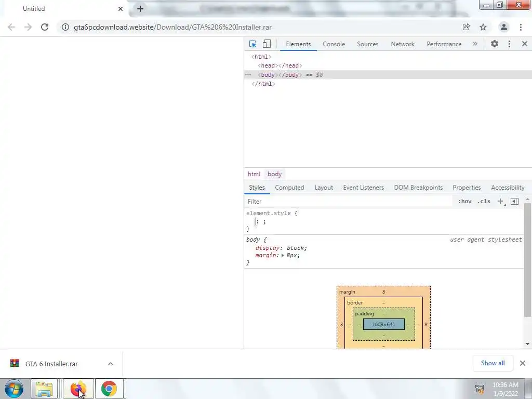The height and width of the screenshot is (399, 532).
Task: Select the Styles sub-tab
Action: point(257,188)
